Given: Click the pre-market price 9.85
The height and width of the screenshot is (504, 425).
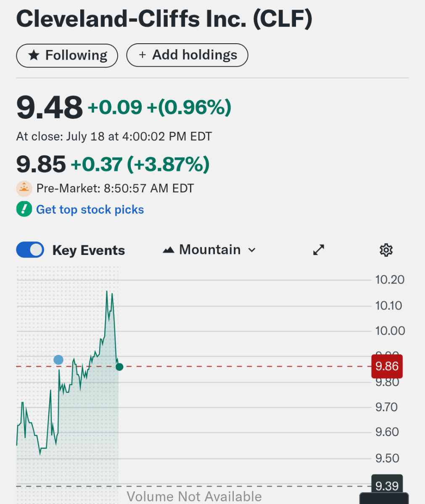Looking at the screenshot, I should 41,164.
